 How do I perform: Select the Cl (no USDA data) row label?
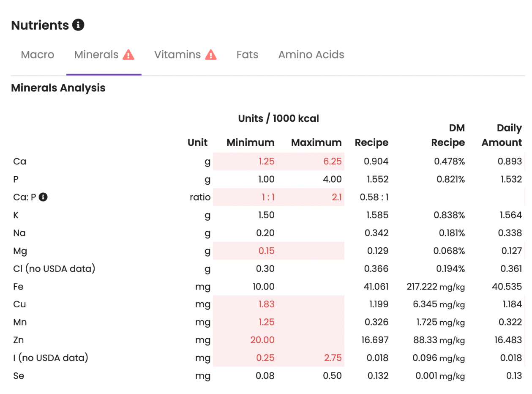tap(54, 268)
